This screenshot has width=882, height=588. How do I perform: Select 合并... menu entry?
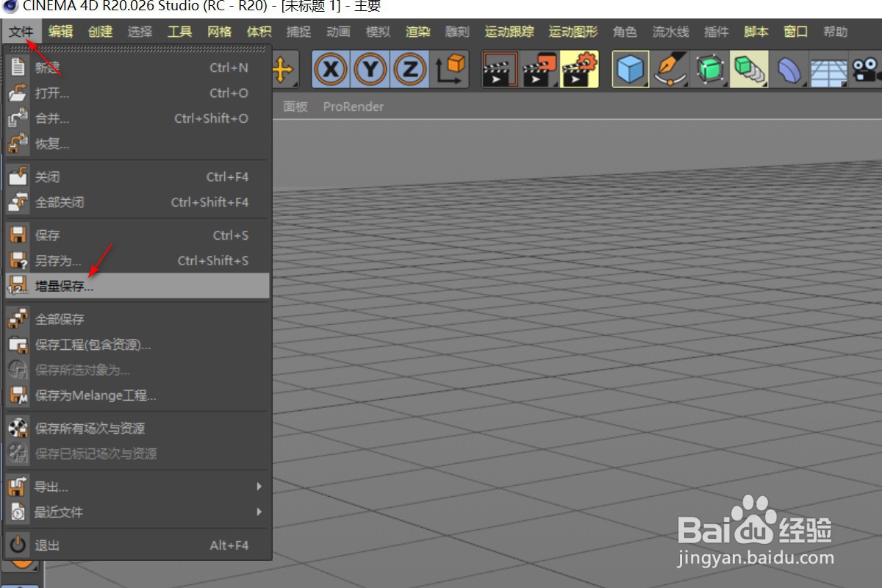click(138, 118)
